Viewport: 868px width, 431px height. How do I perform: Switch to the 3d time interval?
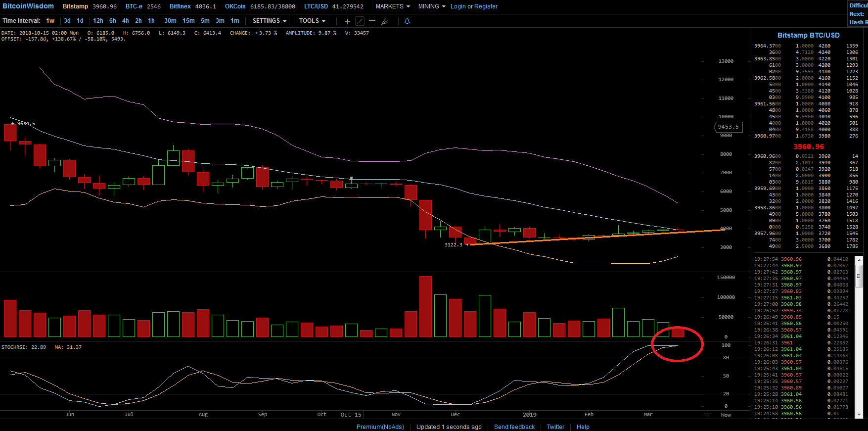coord(67,21)
